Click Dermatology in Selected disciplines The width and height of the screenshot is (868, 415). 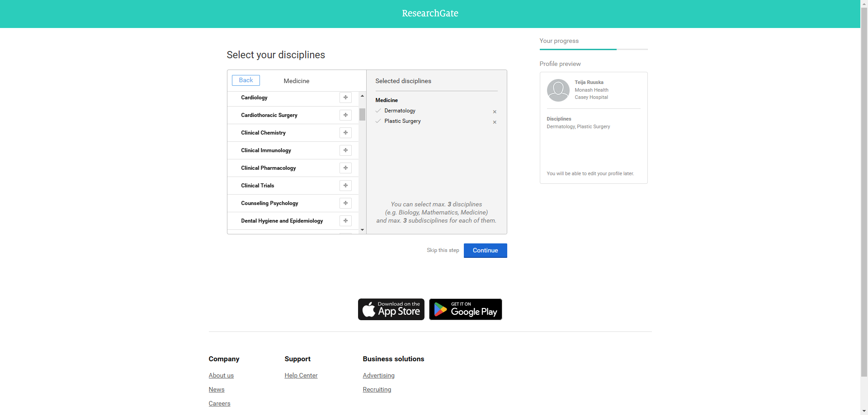click(400, 111)
